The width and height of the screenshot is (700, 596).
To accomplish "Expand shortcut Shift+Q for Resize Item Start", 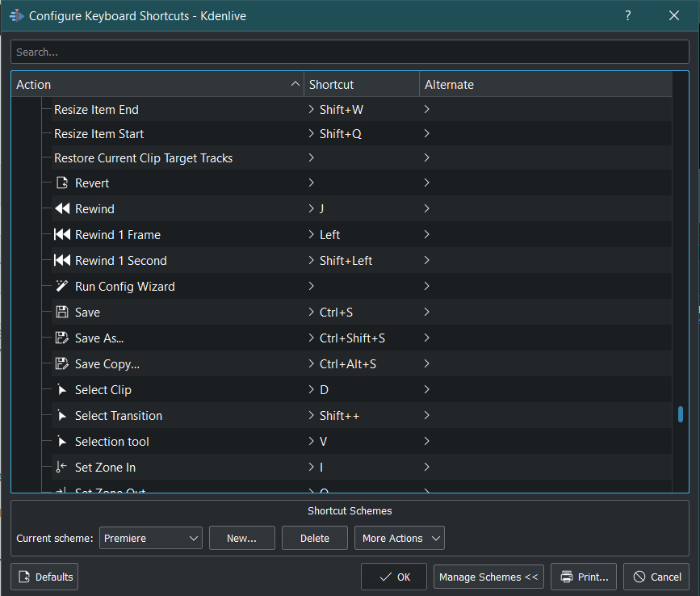I will coord(311,133).
